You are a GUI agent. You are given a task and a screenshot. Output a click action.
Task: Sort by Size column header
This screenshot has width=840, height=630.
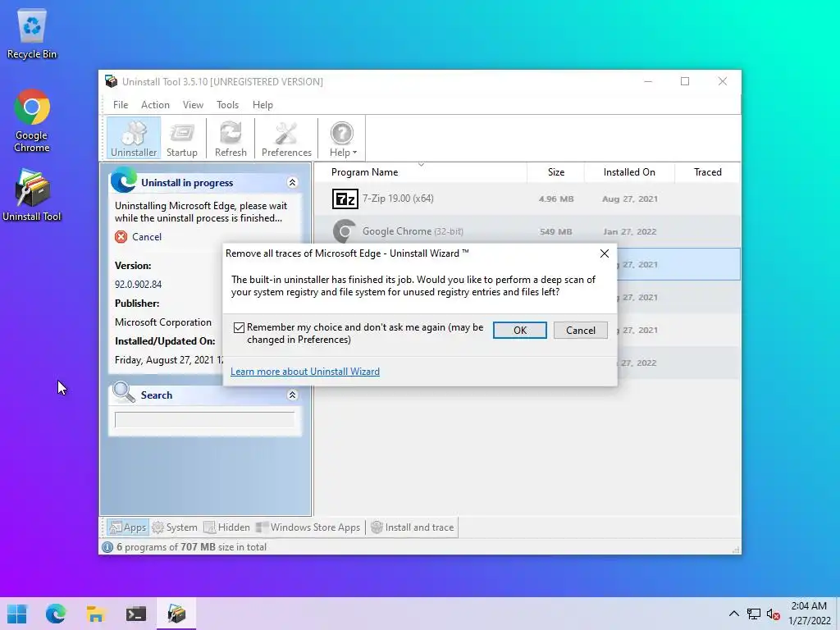pyautogui.click(x=555, y=172)
